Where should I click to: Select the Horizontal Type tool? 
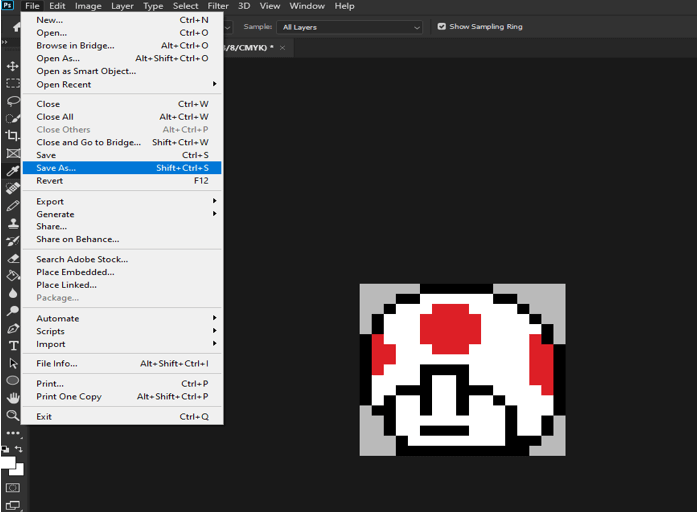[13, 346]
